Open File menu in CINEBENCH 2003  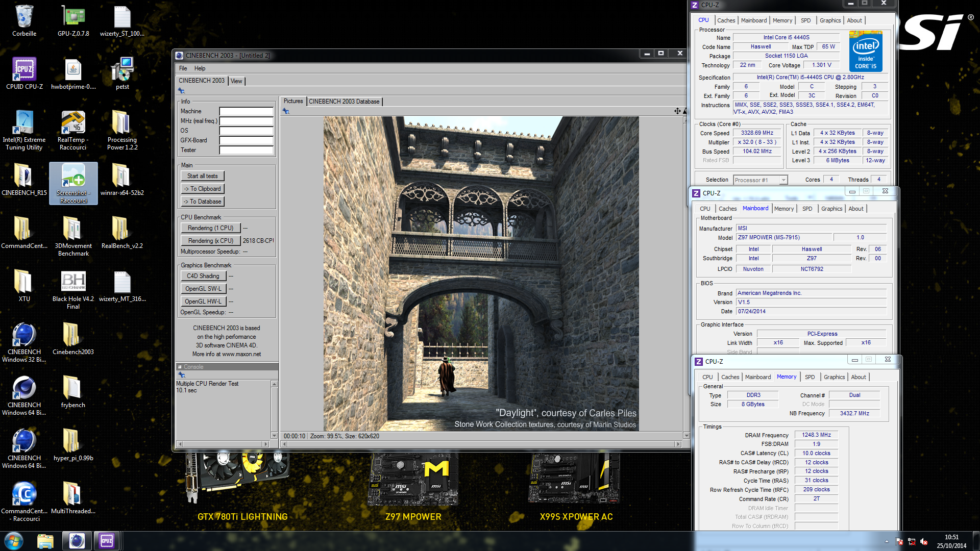(x=183, y=68)
